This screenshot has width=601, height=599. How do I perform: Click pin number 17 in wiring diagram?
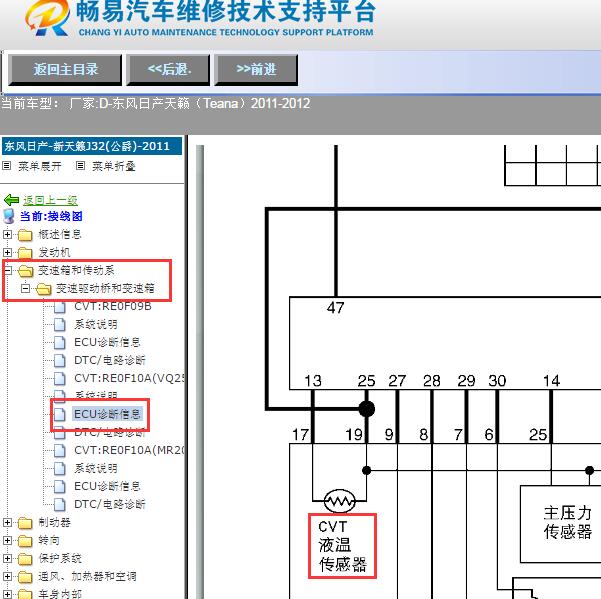point(300,435)
